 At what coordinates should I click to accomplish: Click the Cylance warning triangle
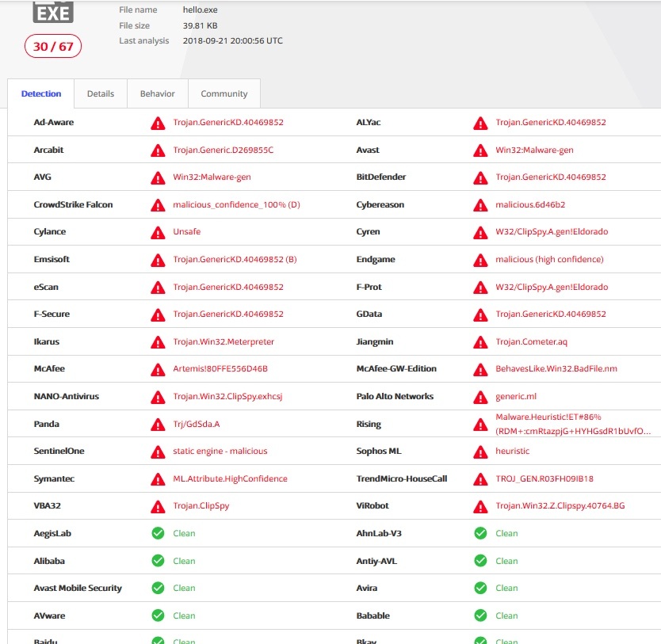[158, 233]
